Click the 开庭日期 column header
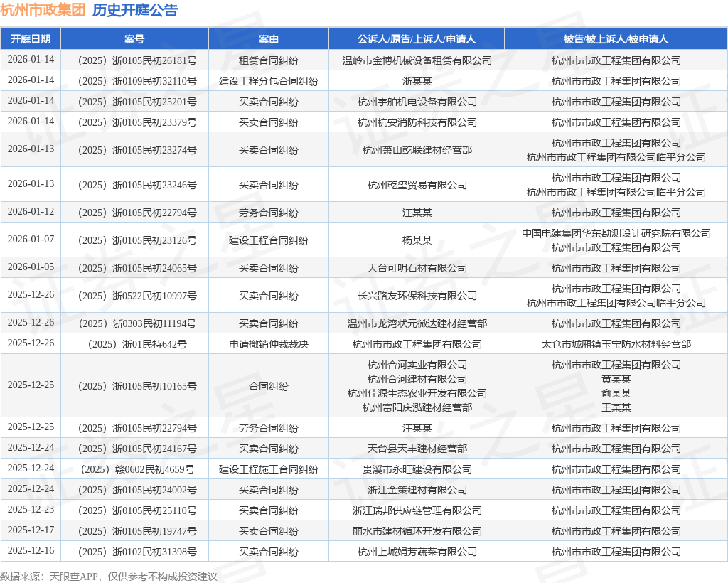 (x=31, y=39)
